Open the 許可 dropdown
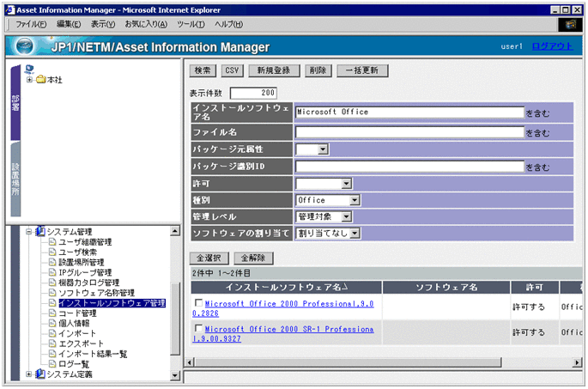 tap(347, 184)
